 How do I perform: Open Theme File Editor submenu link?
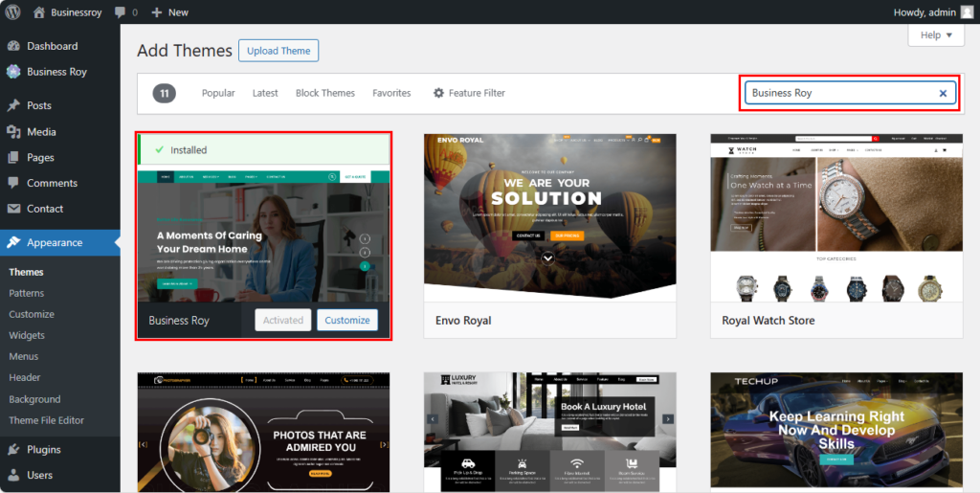[46, 420]
